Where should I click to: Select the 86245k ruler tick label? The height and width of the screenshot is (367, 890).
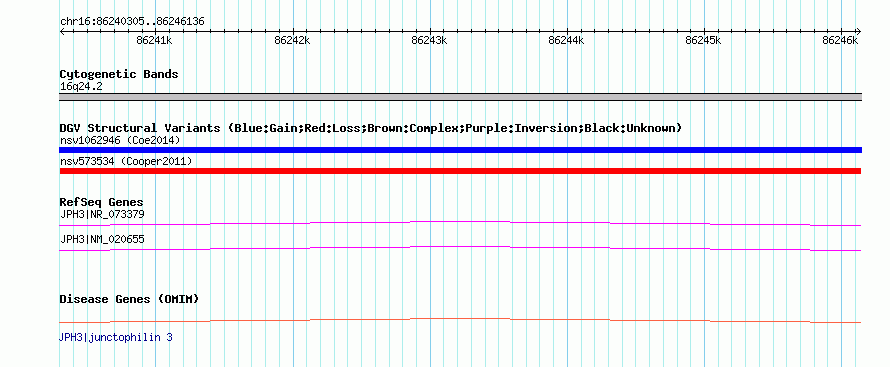point(704,40)
